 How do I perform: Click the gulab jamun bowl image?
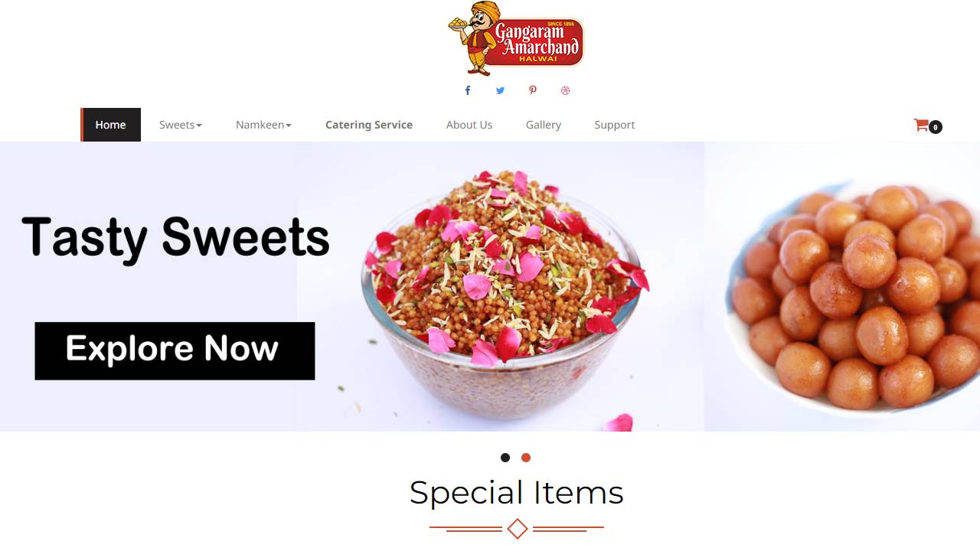tap(842, 286)
